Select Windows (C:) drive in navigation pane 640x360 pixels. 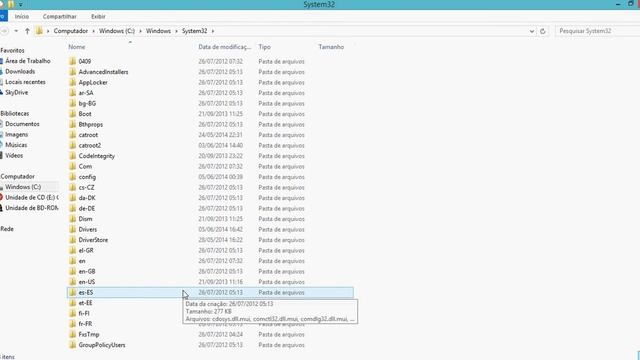pyautogui.click(x=23, y=187)
